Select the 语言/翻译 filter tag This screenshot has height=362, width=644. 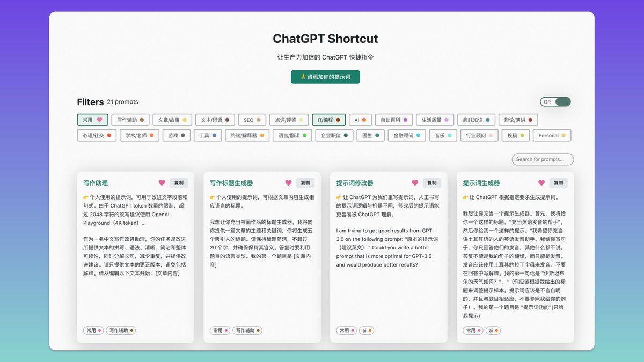(x=292, y=136)
